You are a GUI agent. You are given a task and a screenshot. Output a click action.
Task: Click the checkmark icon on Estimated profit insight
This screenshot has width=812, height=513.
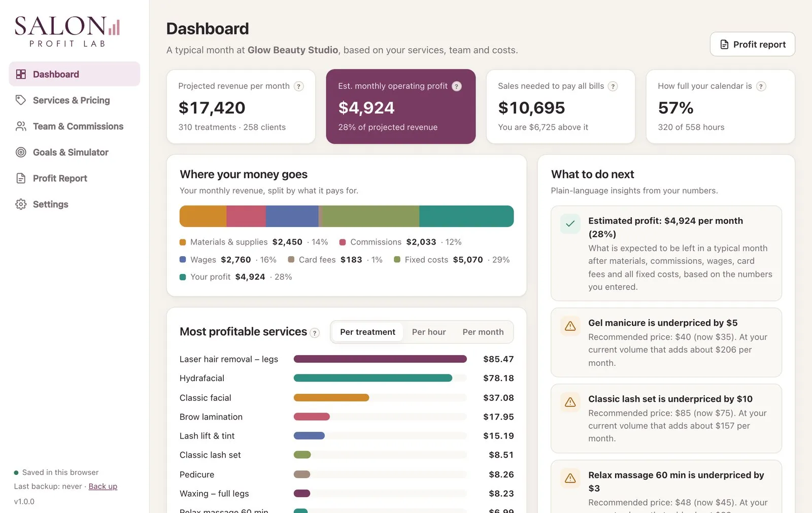[x=570, y=224]
